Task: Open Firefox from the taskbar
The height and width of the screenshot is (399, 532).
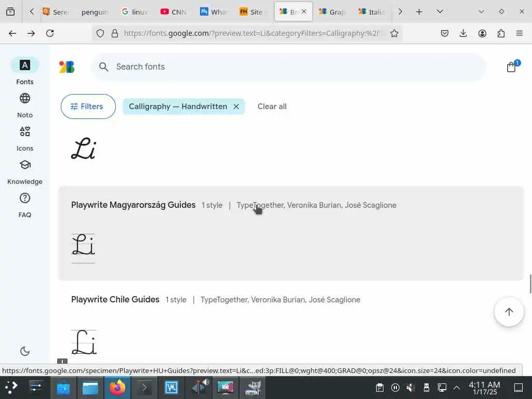Action: point(117,388)
